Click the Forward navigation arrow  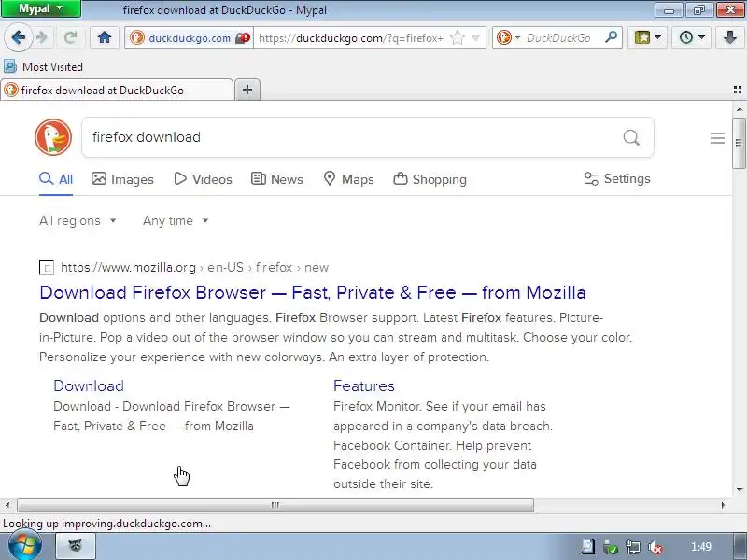(x=42, y=37)
